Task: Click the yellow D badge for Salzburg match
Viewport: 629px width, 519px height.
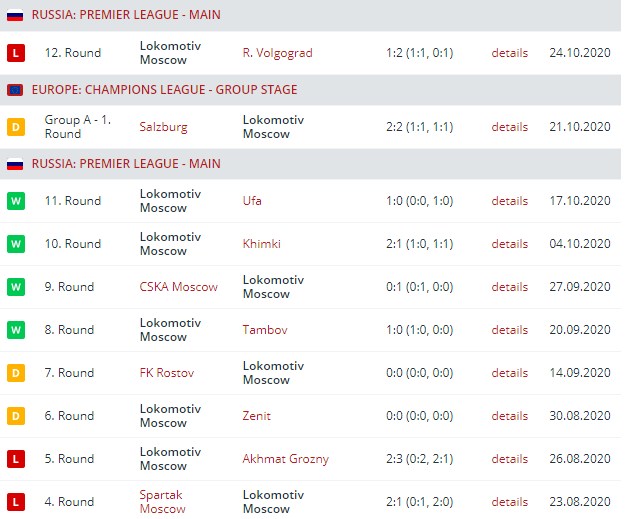Action: click(x=15, y=127)
